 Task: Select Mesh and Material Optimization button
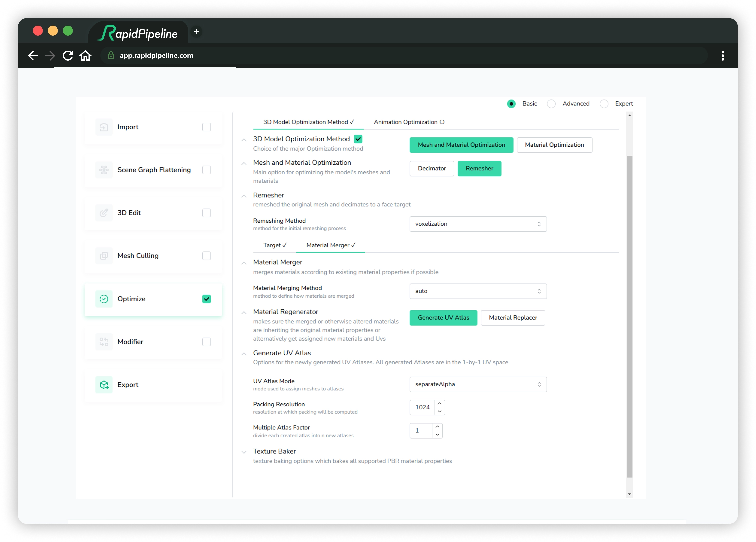point(462,145)
